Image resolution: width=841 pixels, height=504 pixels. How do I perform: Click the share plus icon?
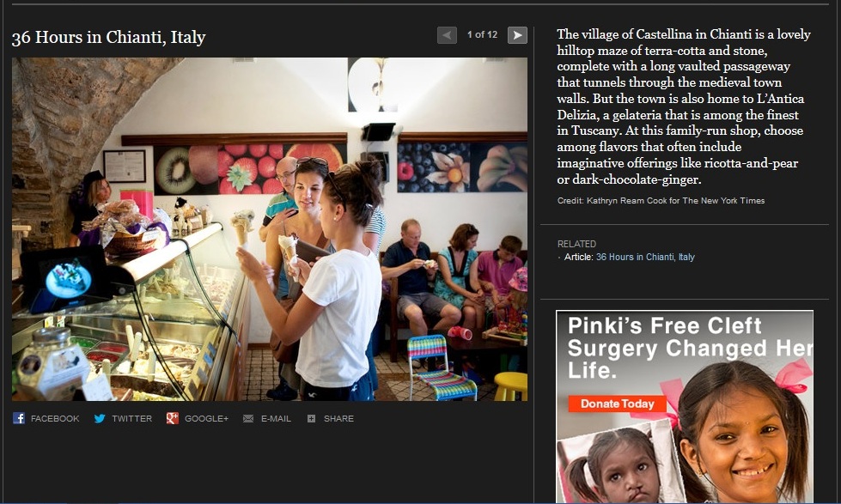point(311,418)
